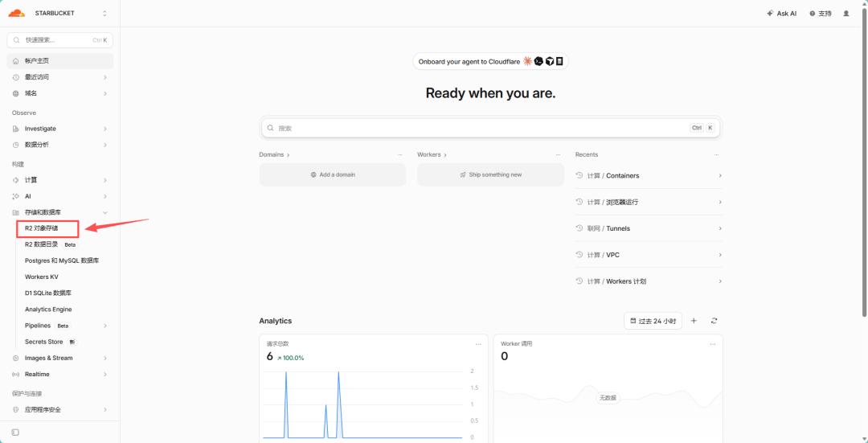Open R2 数据目录 Beta
This screenshot has height=443, width=868.
51,244
